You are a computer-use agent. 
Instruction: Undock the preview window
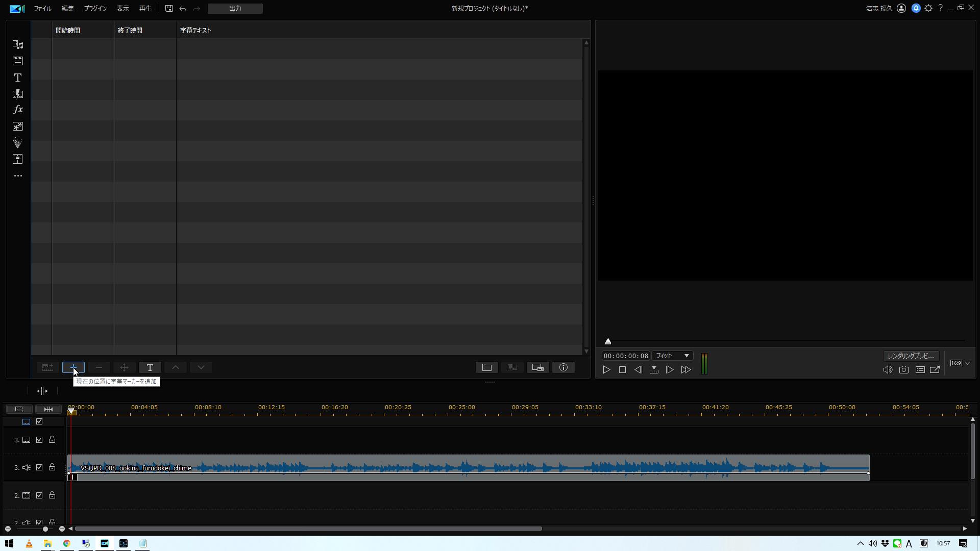point(935,370)
